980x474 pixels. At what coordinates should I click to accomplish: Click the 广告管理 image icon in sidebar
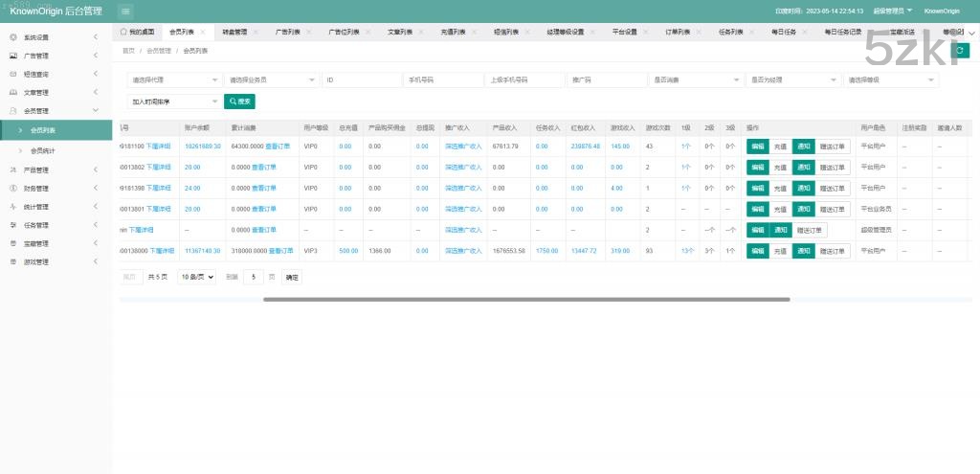coord(12,56)
